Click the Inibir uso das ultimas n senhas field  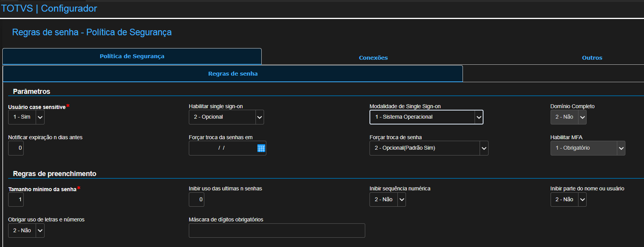tap(197, 200)
